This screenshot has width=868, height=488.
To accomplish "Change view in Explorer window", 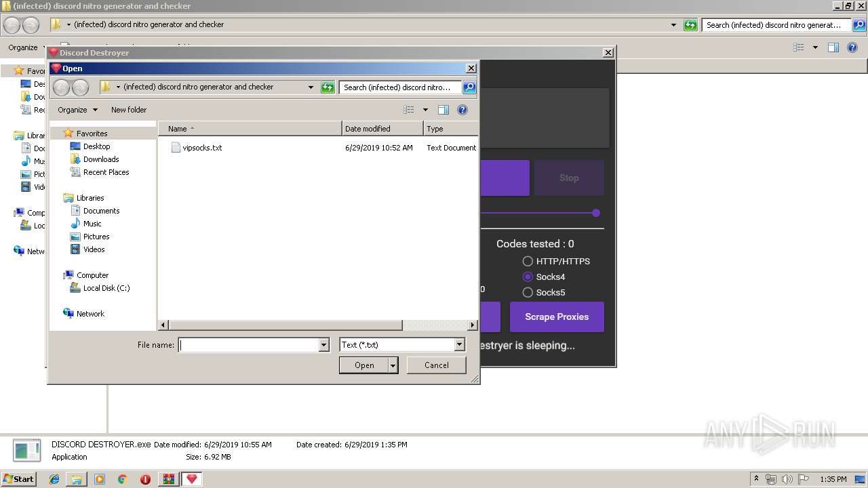I will 799,47.
